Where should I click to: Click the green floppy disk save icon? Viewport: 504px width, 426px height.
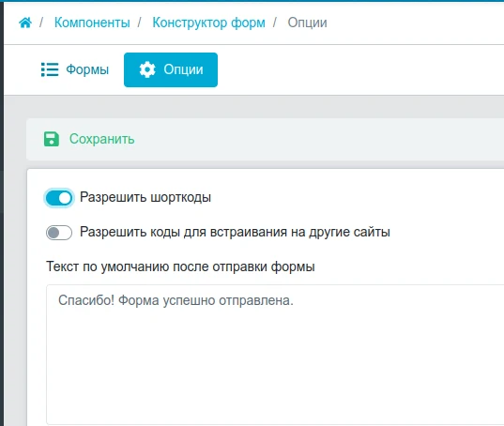[52, 139]
